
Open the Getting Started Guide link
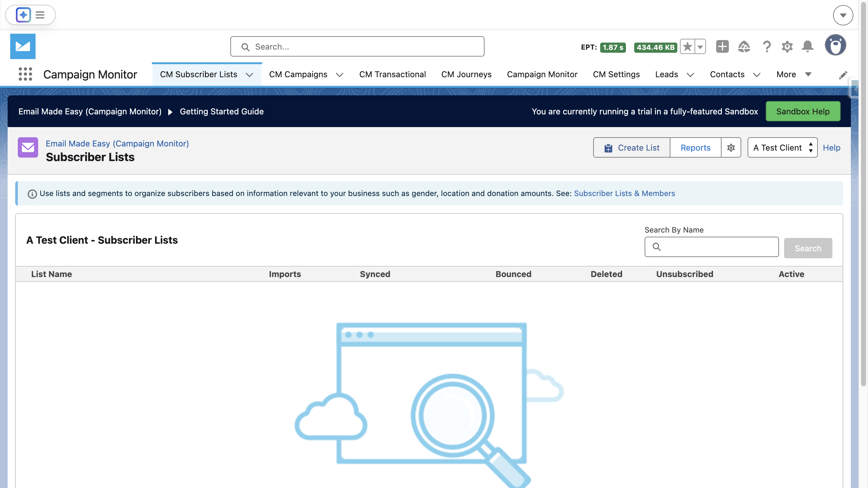[222, 112]
